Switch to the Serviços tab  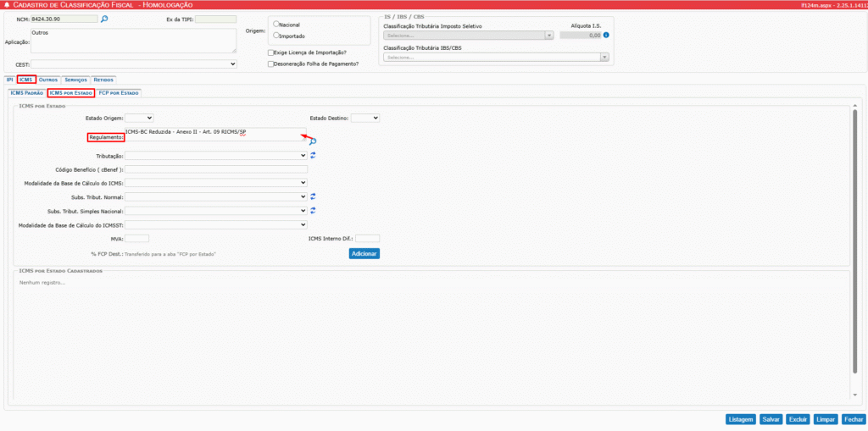coord(75,80)
